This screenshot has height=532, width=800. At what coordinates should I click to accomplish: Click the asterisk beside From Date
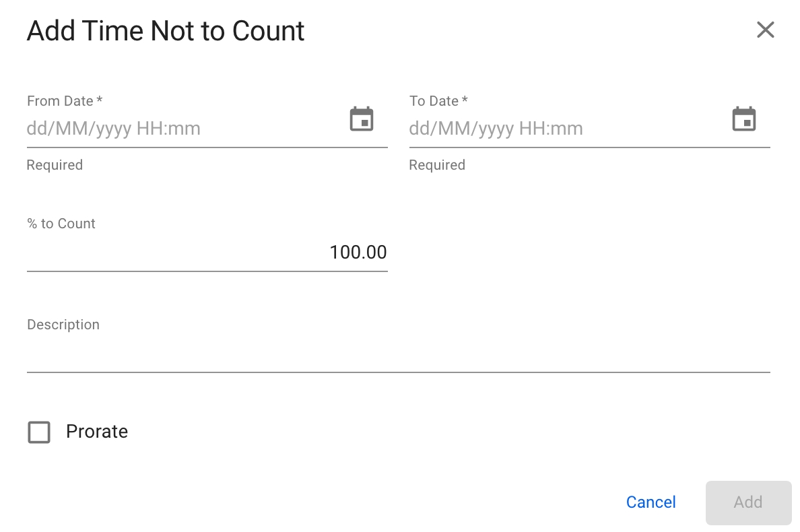pyautogui.click(x=100, y=100)
